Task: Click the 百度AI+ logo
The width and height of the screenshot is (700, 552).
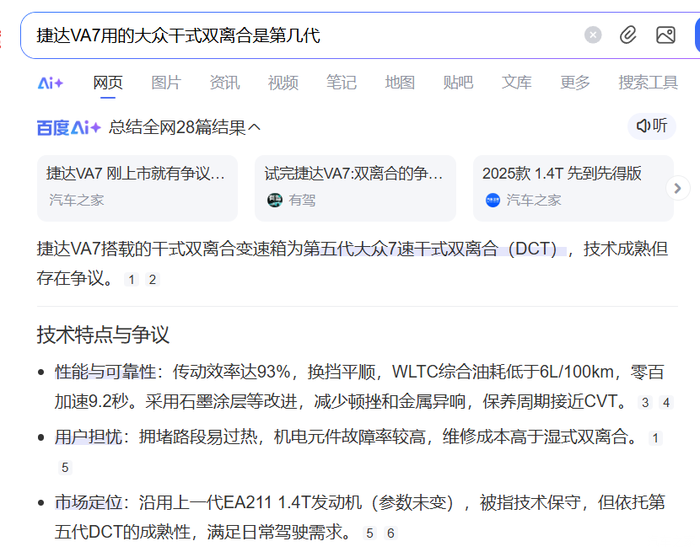Action: tap(68, 127)
